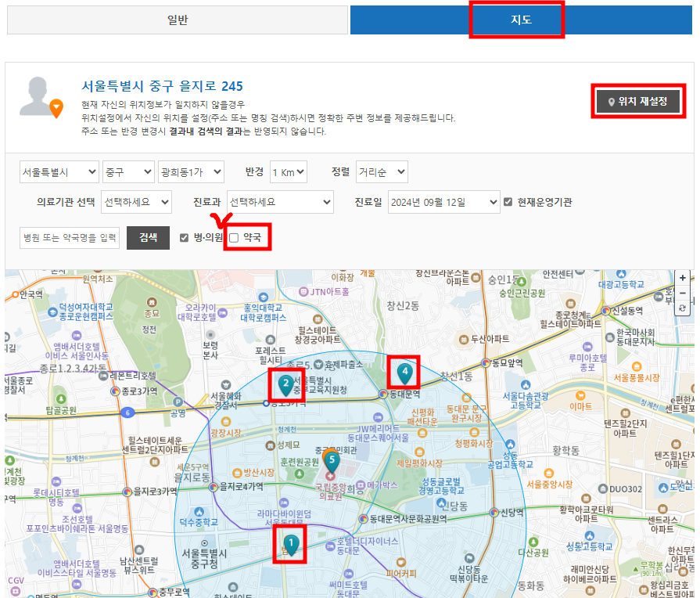
Task: Expand the 의료기관 선택 dropdown
Action: click(136, 202)
